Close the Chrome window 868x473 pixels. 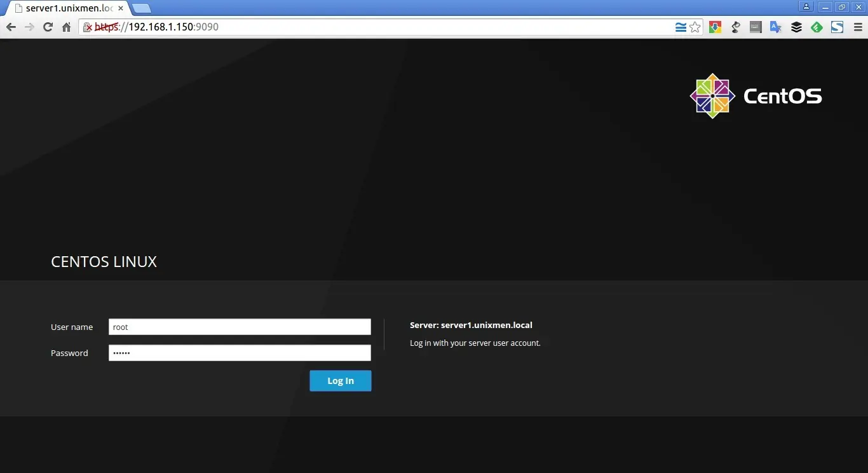858,7
